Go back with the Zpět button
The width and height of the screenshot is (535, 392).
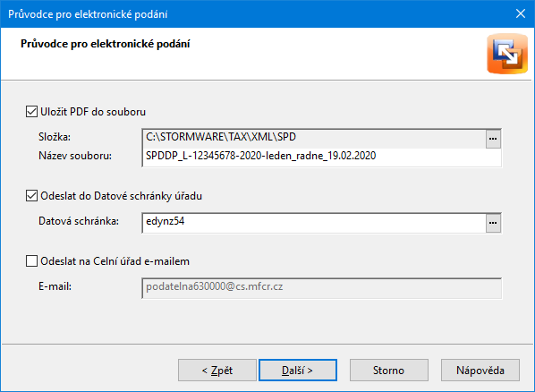click(217, 371)
